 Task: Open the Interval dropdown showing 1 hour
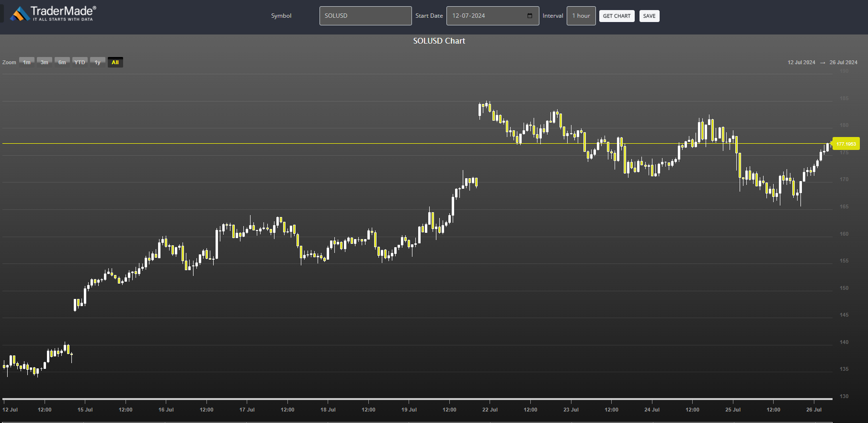(581, 16)
